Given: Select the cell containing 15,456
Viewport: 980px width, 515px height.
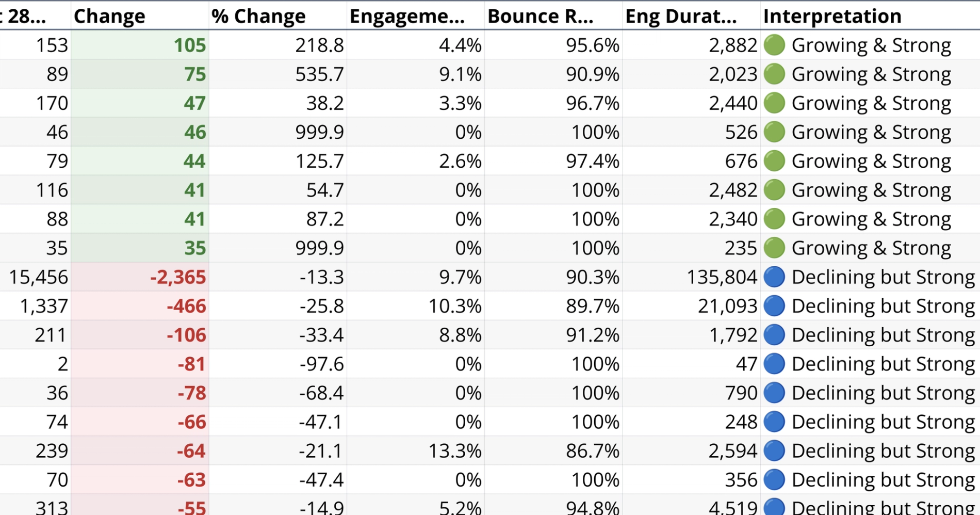Looking at the screenshot, I should point(37,277).
